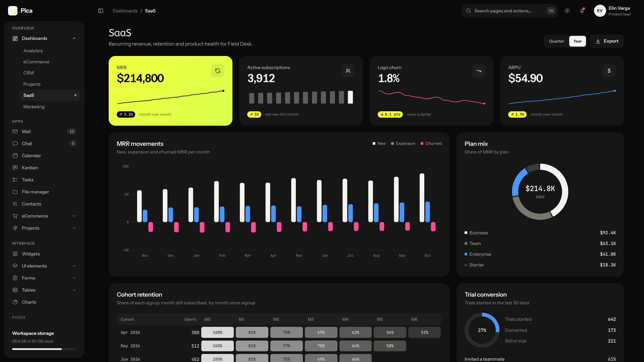Toggle the sidebar panel icon
Screen dimensions: 644x362
101,11
